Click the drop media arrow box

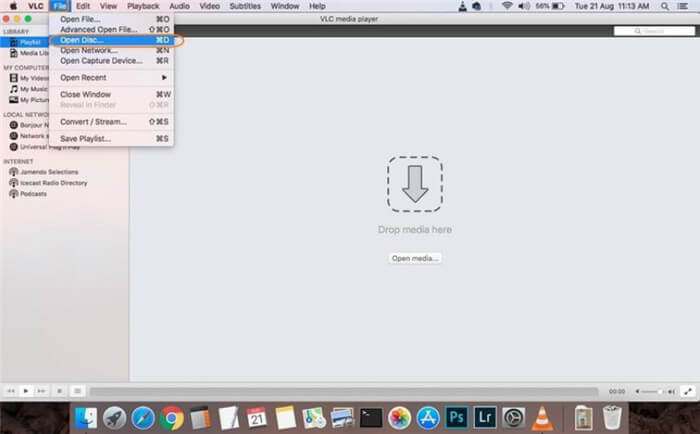pos(415,184)
